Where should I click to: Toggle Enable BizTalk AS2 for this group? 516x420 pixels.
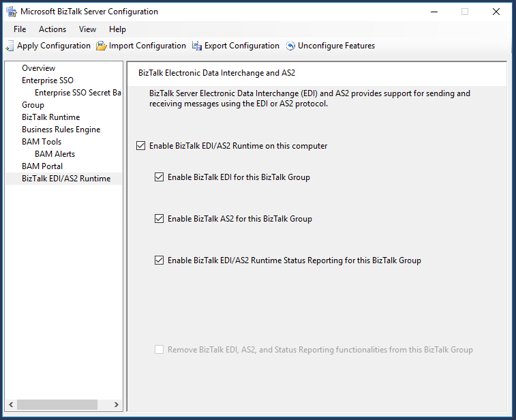pyautogui.click(x=160, y=219)
